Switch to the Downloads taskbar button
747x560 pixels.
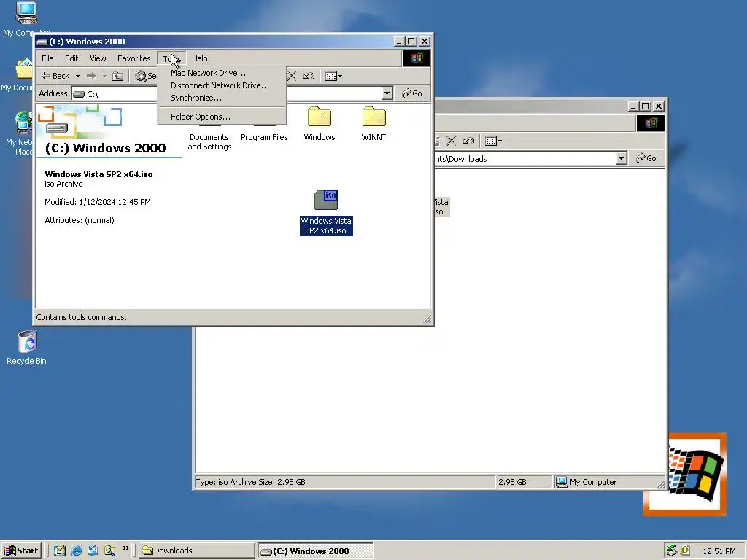coord(197,551)
